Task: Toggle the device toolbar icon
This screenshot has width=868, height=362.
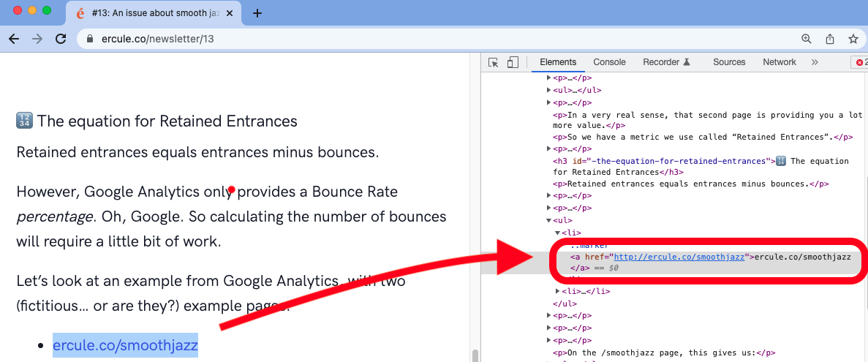Action: point(513,63)
